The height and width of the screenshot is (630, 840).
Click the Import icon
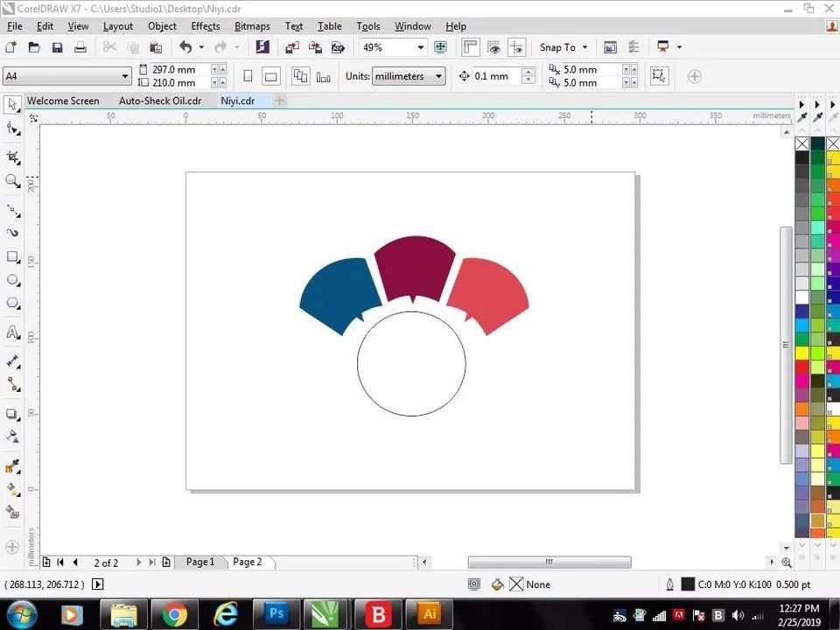[292, 47]
